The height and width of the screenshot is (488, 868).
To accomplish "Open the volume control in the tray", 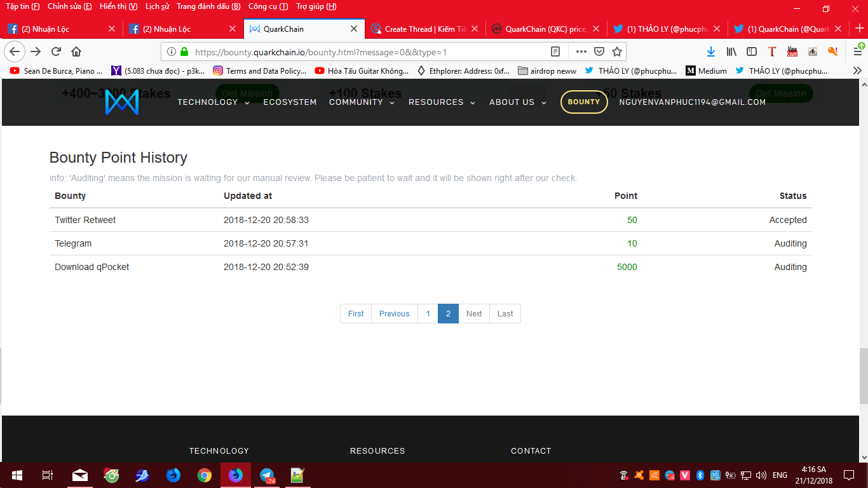I will pyautogui.click(x=761, y=475).
